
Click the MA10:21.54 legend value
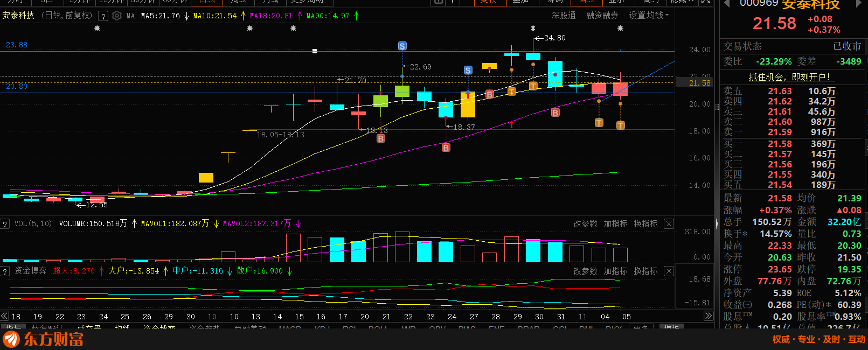(x=214, y=16)
